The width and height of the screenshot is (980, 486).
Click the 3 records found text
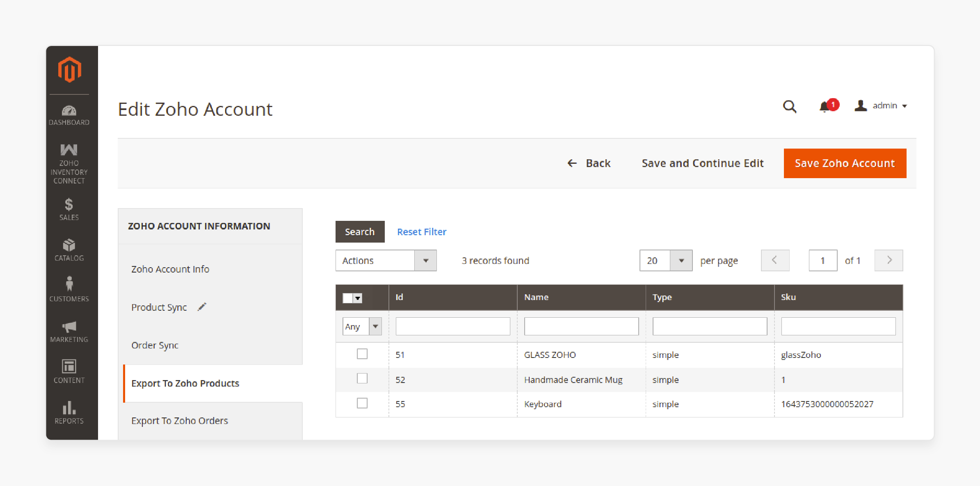(x=495, y=261)
